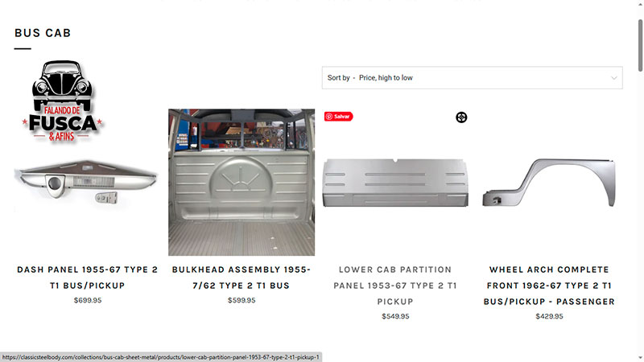The height and width of the screenshot is (362, 644).
Task: Select the Price, high to low text
Action: coord(386,77)
